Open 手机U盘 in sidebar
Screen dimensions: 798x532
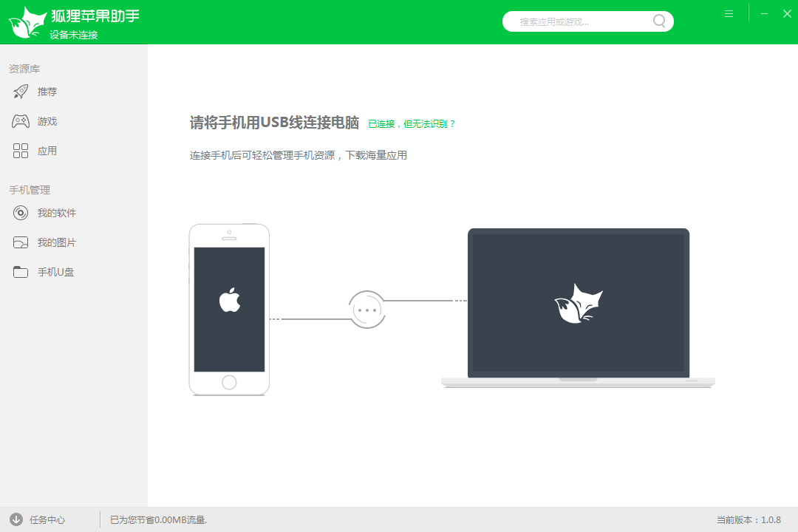pyautogui.click(x=55, y=272)
